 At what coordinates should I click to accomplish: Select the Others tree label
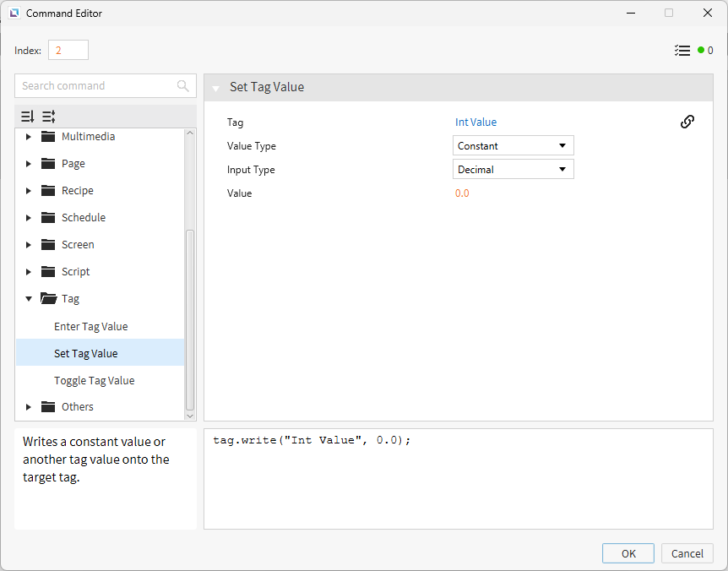click(78, 406)
